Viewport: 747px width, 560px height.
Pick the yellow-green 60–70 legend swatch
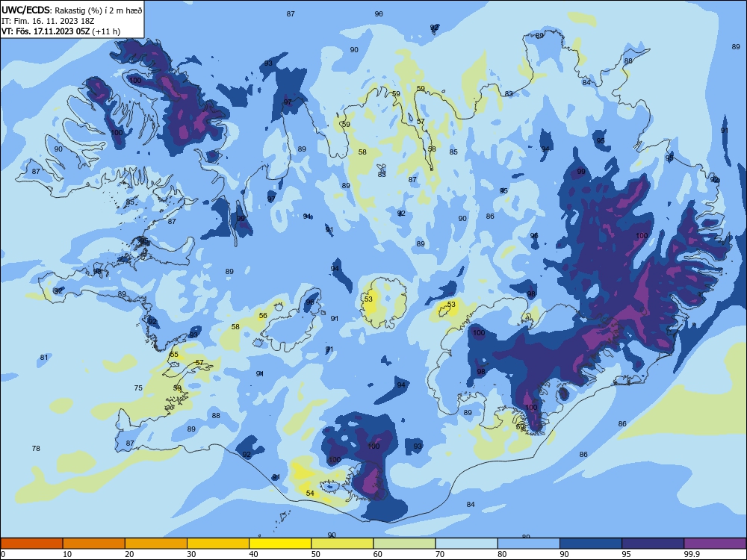[404, 544]
